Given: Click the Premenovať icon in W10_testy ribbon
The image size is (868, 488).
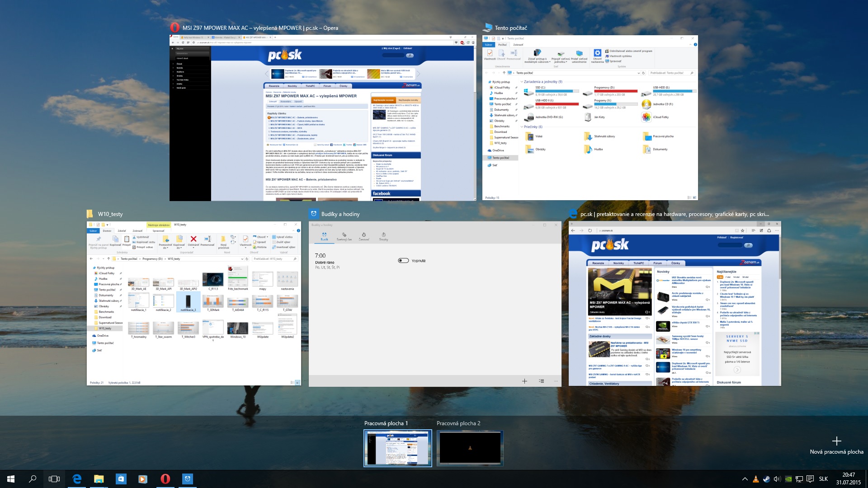Looking at the screenshot, I should (208, 239).
